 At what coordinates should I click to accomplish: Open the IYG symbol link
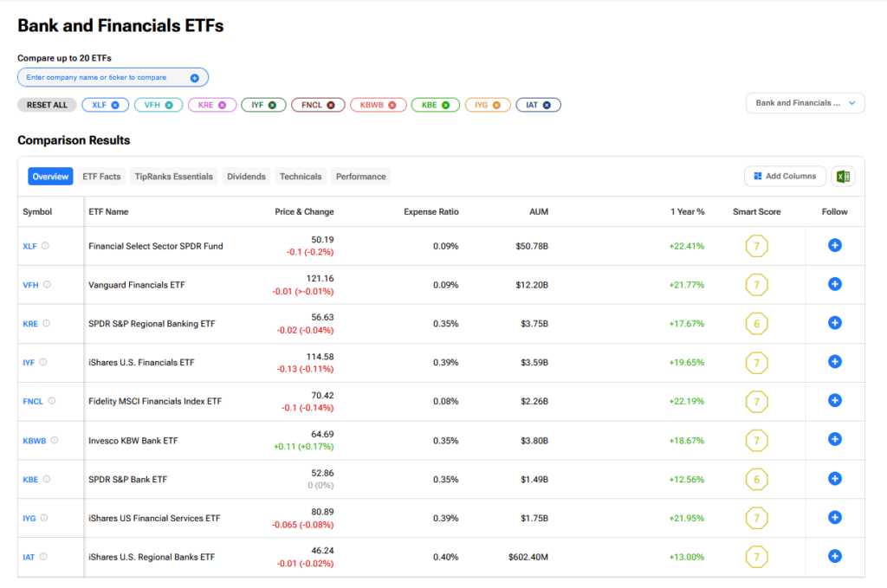29,519
